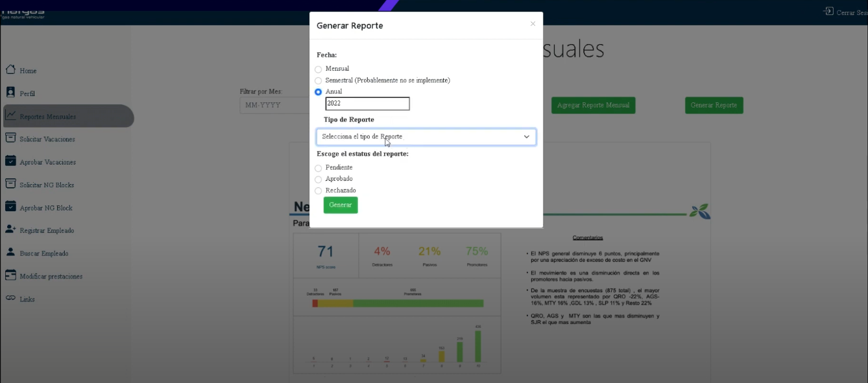This screenshot has width=868, height=383.
Task: Click the Home house icon in sidebar
Action: click(10, 70)
